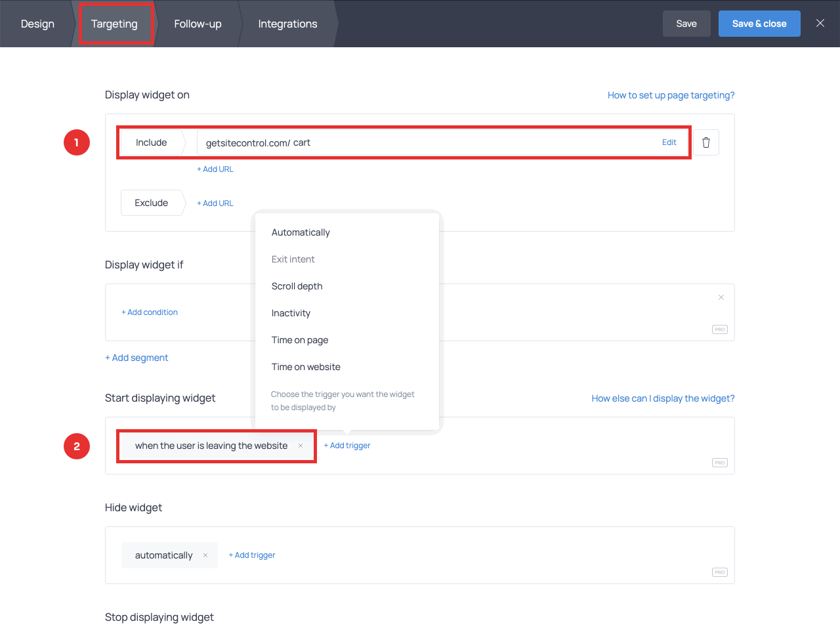Pick the Inactivity trigger option
The height and width of the screenshot is (630, 840).
tap(291, 313)
